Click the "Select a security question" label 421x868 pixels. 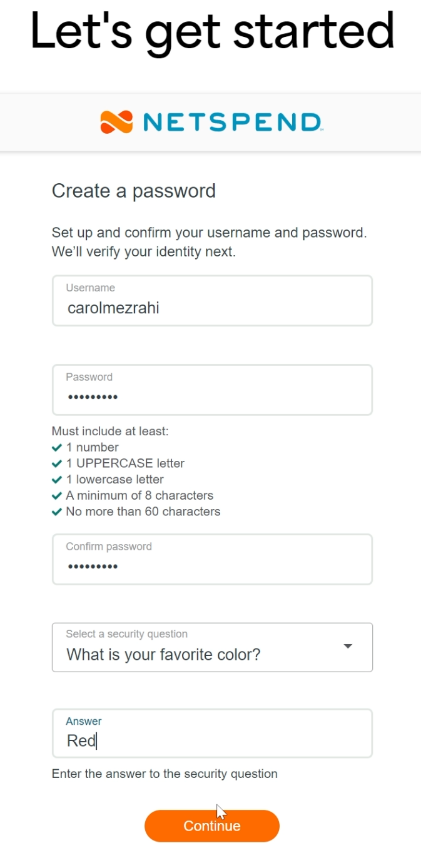[x=126, y=634]
